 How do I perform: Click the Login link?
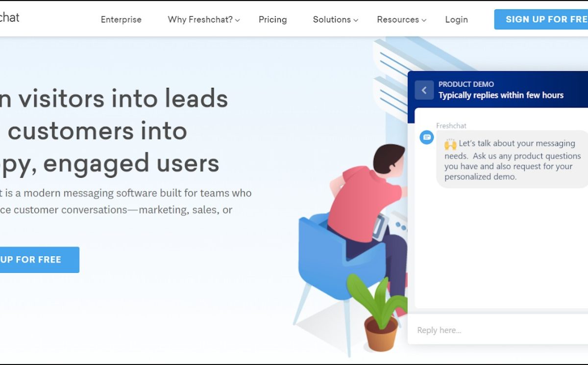click(x=456, y=20)
